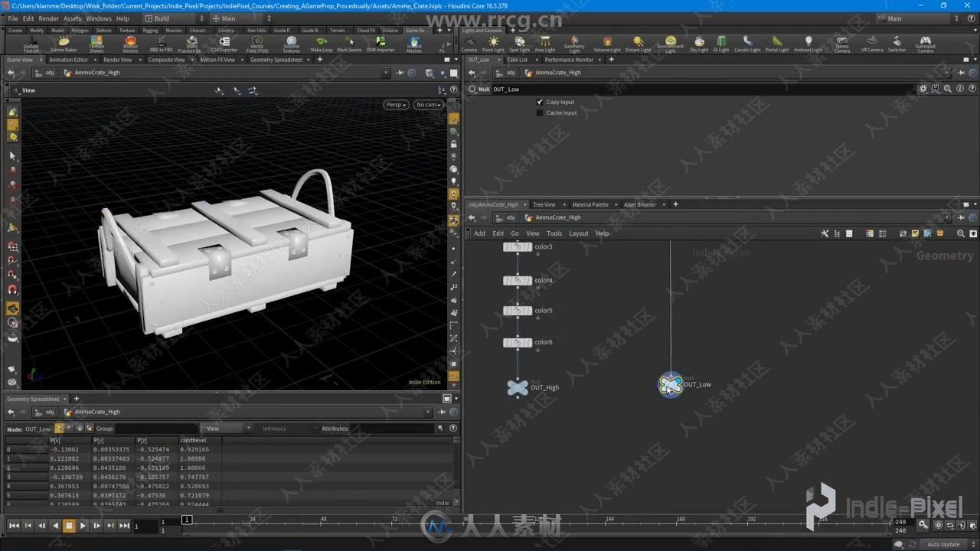Viewport: 980px width, 551px height.
Task: Jump to the first frame
Action: (x=14, y=526)
